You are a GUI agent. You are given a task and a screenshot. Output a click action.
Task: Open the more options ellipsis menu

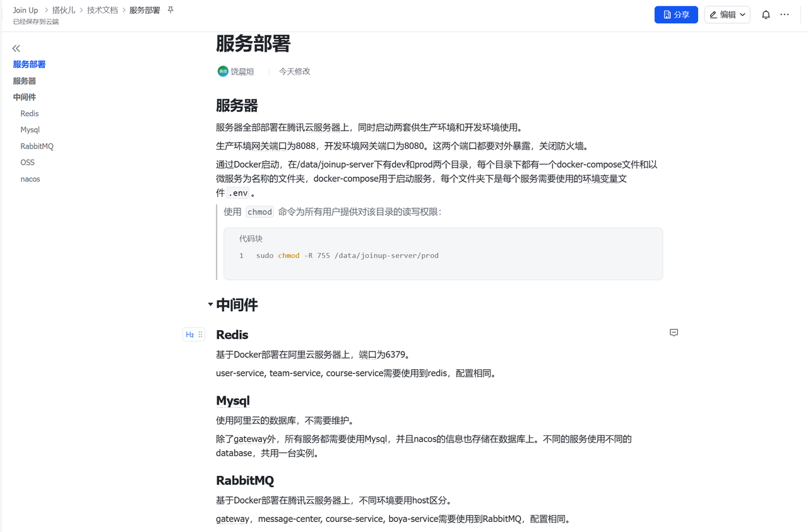[x=785, y=15]
